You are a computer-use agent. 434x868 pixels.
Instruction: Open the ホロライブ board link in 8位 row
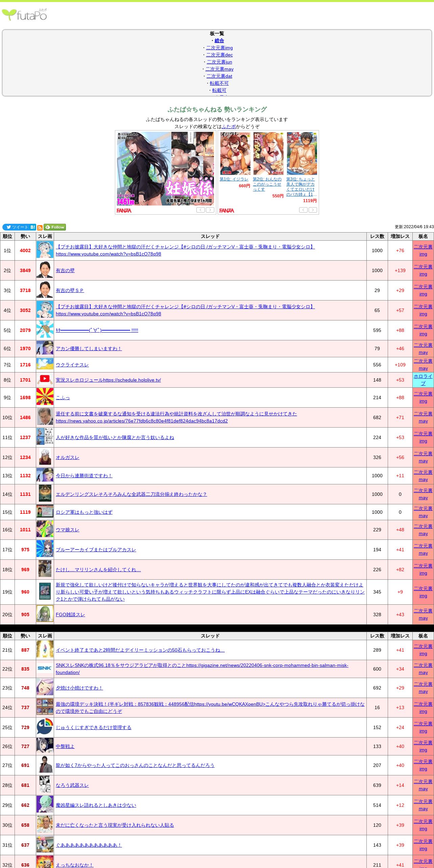(x=423, y=380)
